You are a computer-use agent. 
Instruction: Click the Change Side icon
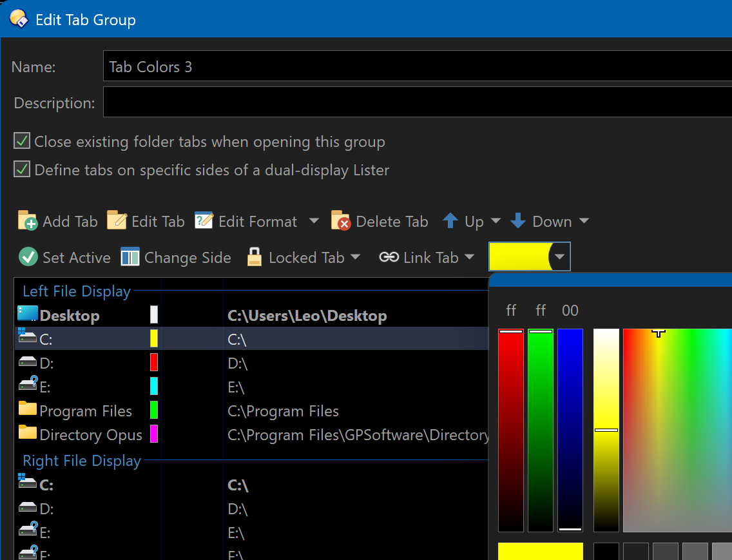[130, 257]
